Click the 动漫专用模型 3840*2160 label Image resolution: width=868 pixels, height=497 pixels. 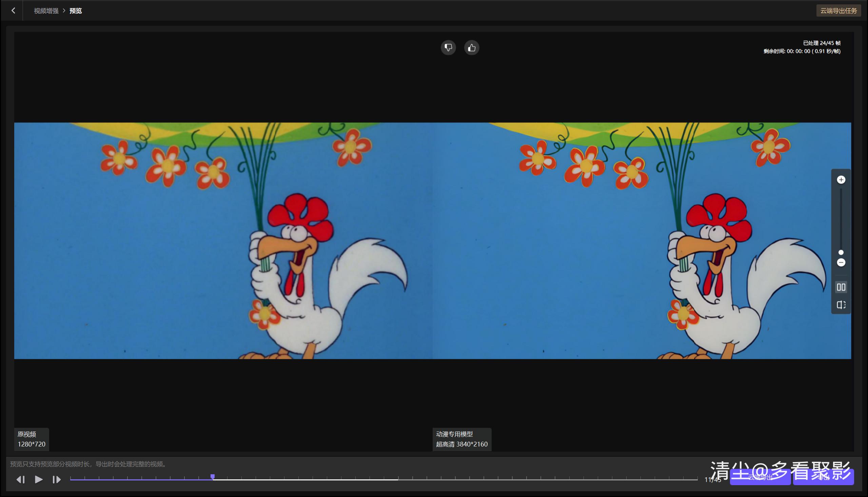click(462, 439)
